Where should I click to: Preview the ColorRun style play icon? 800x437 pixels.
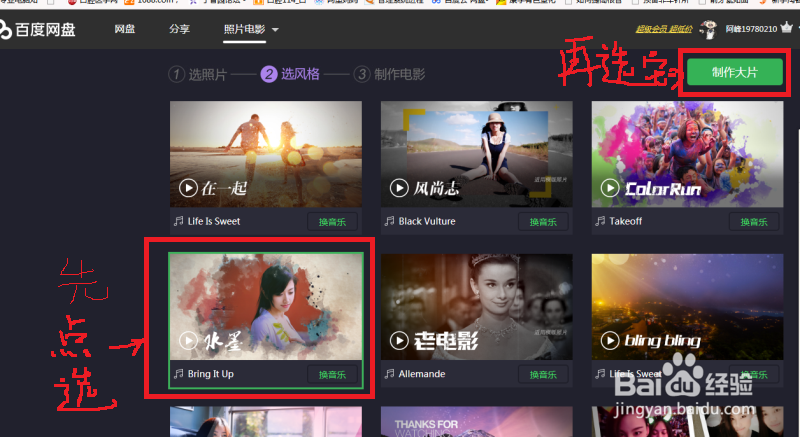pos(610,188)
